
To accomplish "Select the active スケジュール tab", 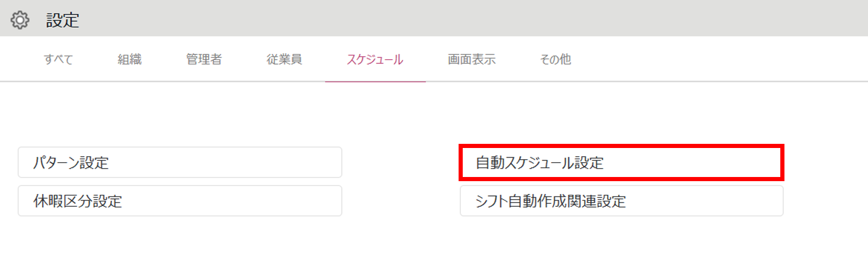I will point(375,59).
